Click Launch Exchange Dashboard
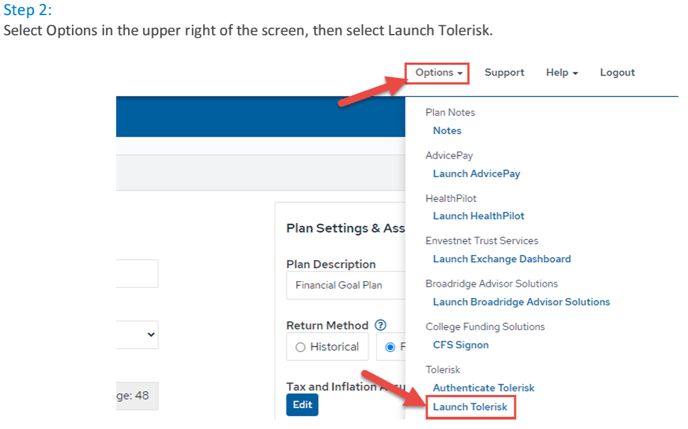688x429 pixels. pyautogui.click(x=501, y=259)
